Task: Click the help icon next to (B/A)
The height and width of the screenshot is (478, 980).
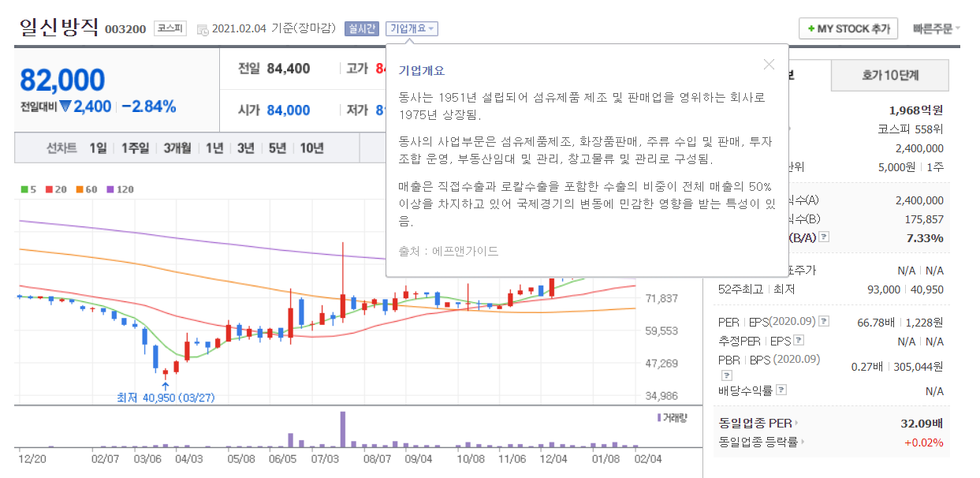Action: click(x=824, y=237)
